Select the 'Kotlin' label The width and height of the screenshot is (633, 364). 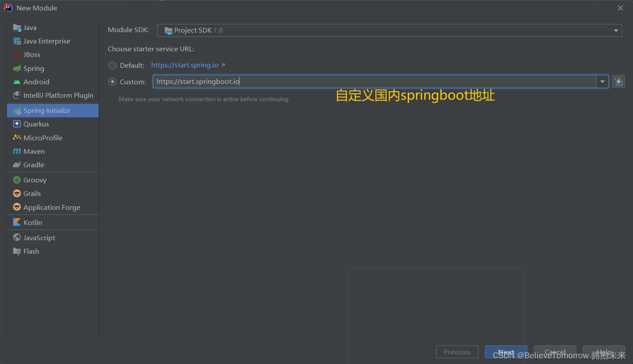point(33,222)
